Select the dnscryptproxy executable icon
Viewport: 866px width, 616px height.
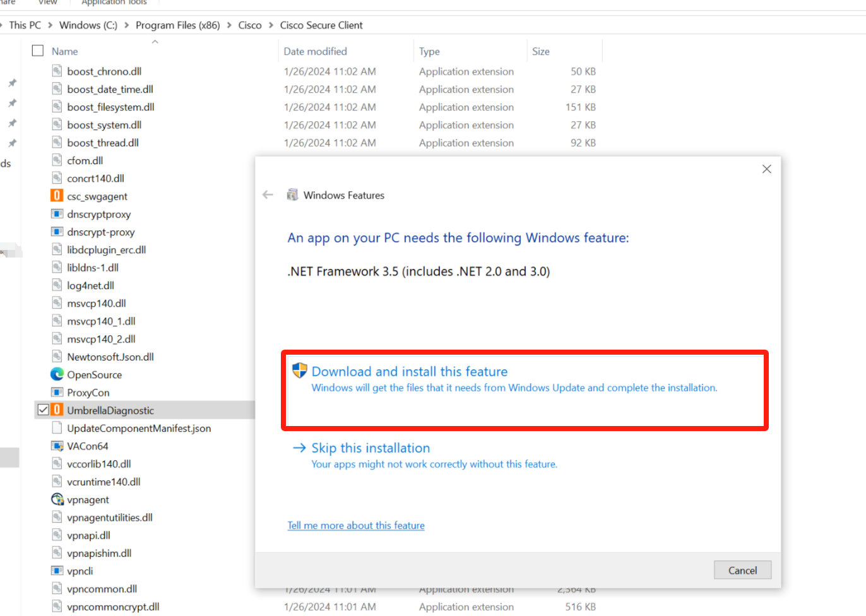pos(57,214)
